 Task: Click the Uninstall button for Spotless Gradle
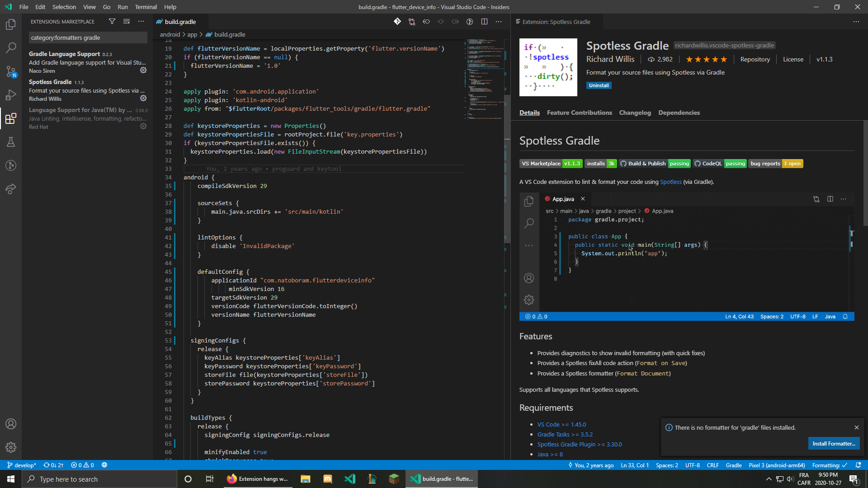coord(599,85)
